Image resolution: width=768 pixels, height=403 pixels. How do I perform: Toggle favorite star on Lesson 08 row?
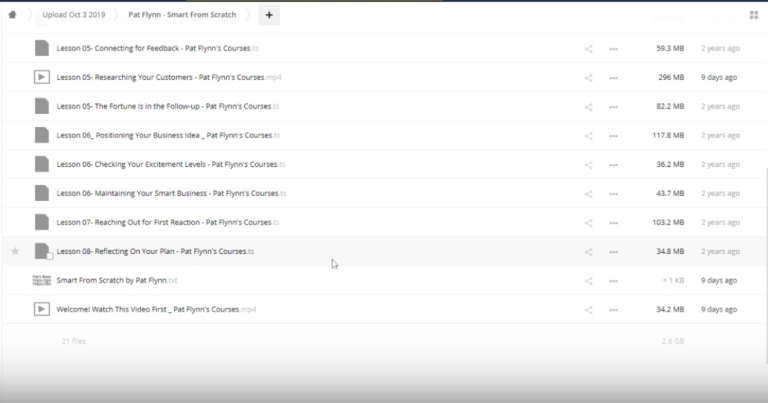(x=15, y=251)
